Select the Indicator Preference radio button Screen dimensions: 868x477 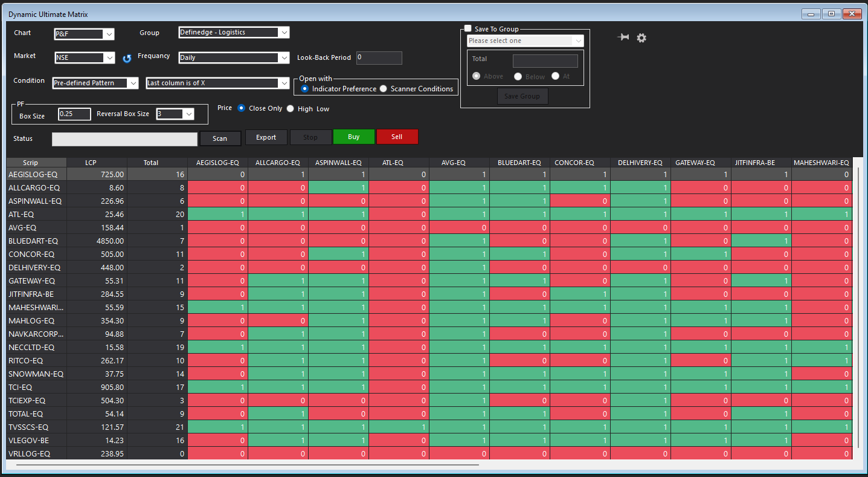(x=304, y=89)
